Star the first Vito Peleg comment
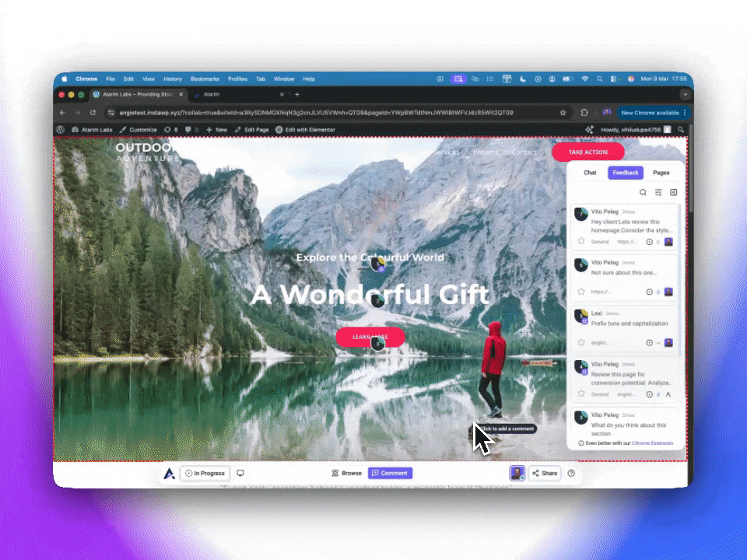This screenshot has width=747, height=560. pyautogui.click(x=580, y=242)
